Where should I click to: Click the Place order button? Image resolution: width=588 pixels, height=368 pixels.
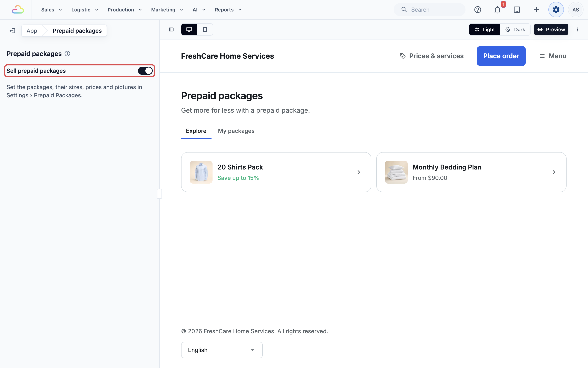[501, 56]
